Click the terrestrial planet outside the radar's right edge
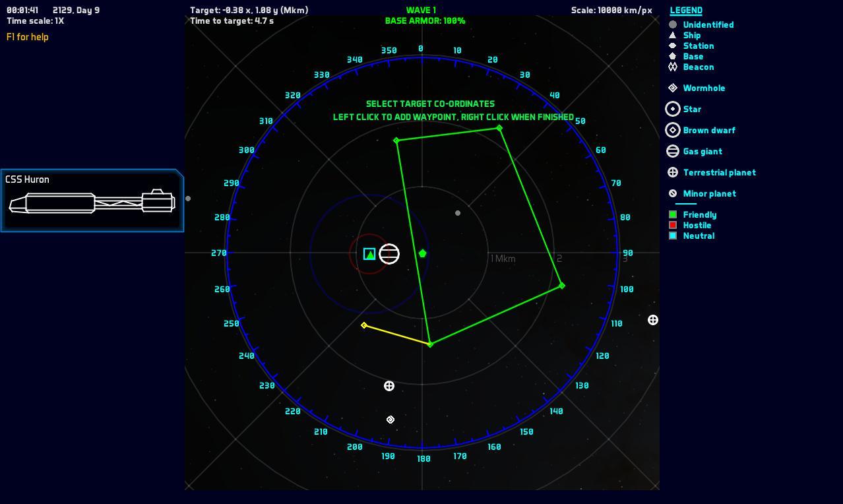The height and width of the screenshot is (504, 843). [653, 320]
